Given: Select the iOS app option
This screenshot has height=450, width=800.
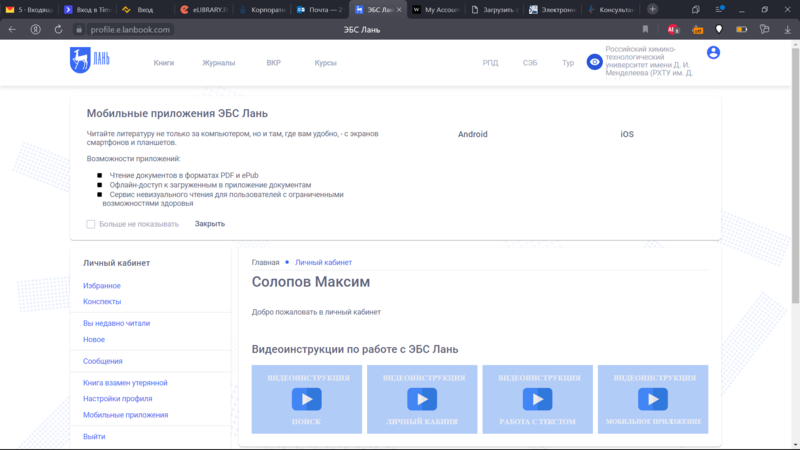Looking at the screenshot, I should pos(627,134).
